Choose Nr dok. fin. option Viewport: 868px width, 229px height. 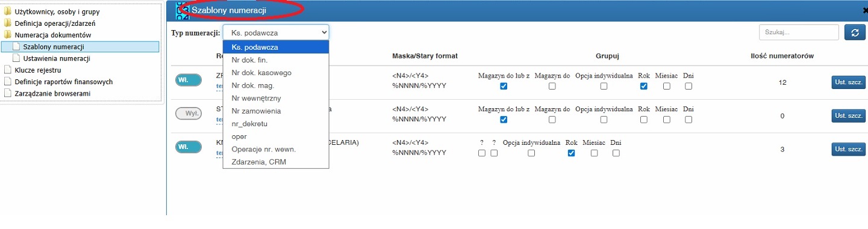click(x=276, y=60)
